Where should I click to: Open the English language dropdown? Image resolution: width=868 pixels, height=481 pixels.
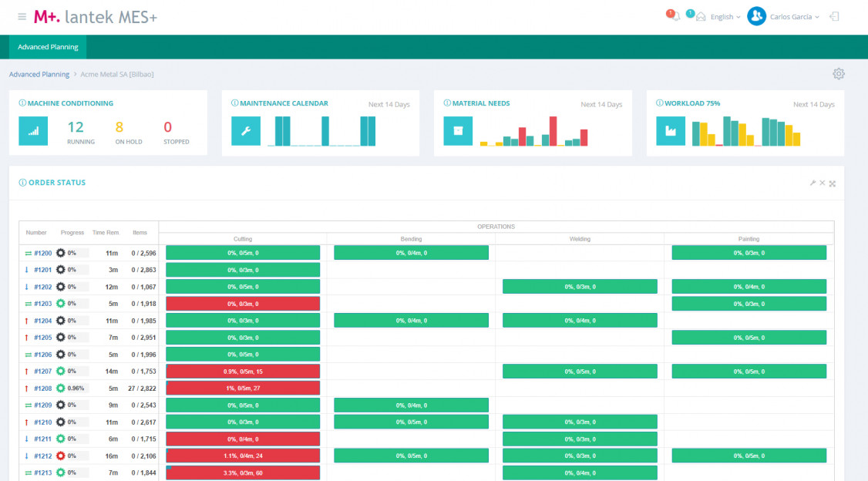[x=725, y=17]
